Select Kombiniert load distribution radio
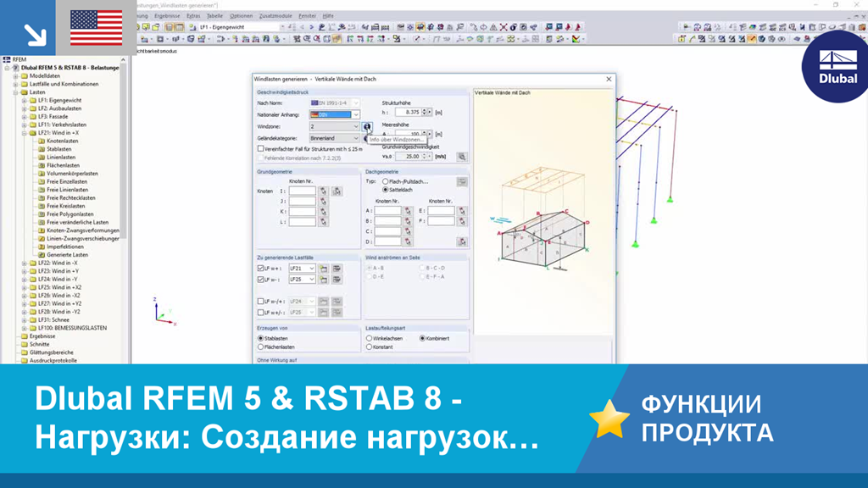The image size is (868, 488). (422, 338)
